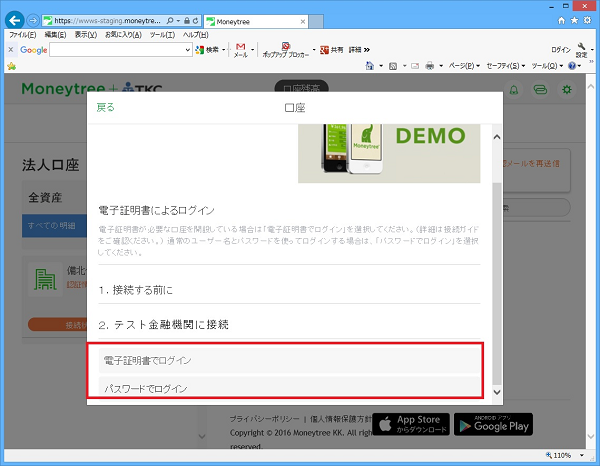Open the 表示(V) menu
600x466 pixels.
pos(85,35)
